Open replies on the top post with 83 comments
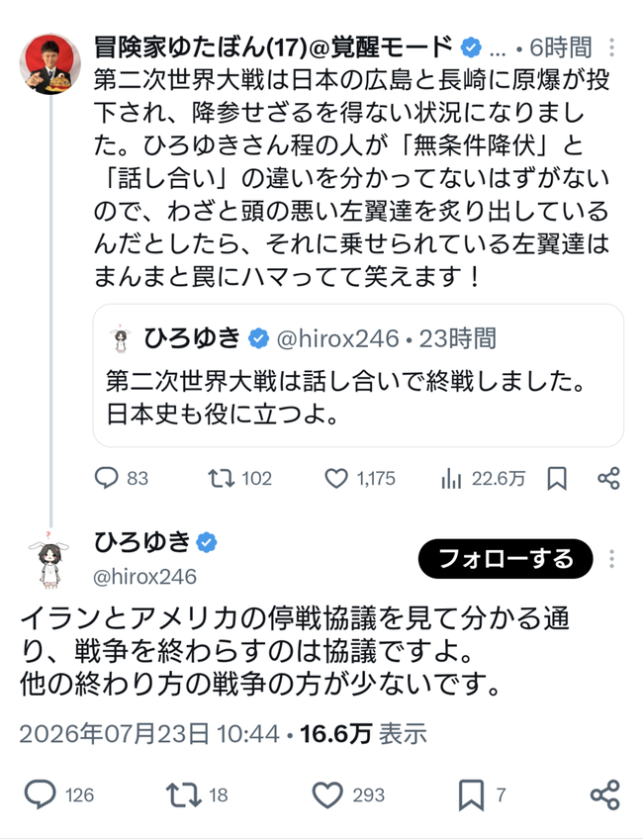Screen dimensions: 643x840 pos(121,478)
